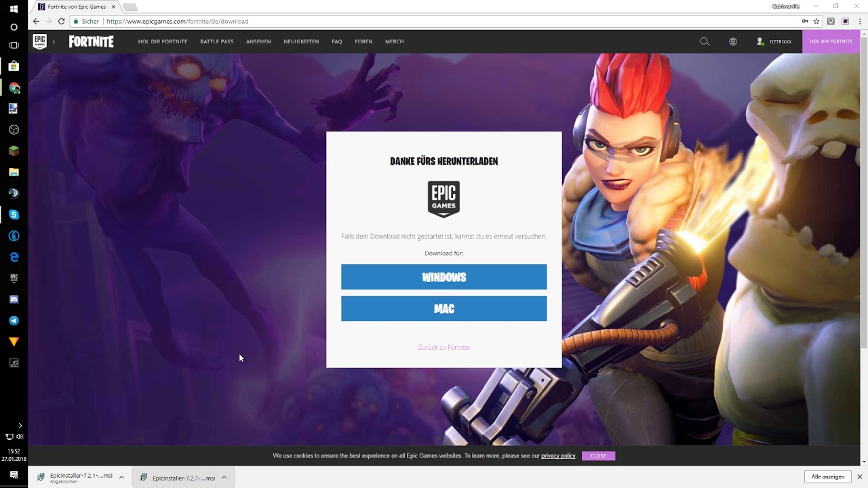
Task: Open OBS Studio from the taskbar
Action: pyautogui.click(x=14, y=129)
